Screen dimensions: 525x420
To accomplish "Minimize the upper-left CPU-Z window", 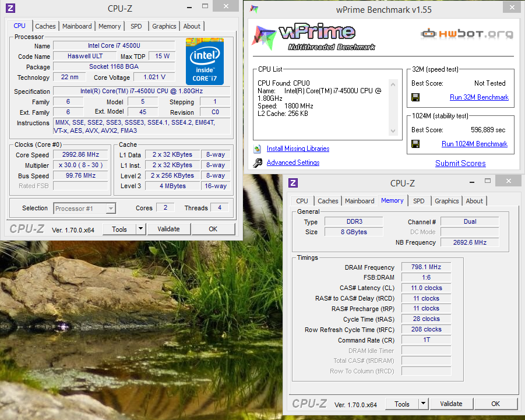I will point(189,7).
